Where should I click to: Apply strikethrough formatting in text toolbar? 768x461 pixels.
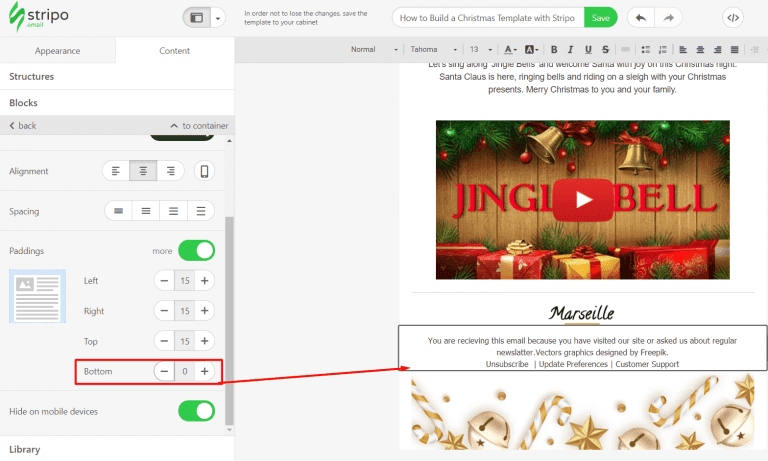[604, 49]
